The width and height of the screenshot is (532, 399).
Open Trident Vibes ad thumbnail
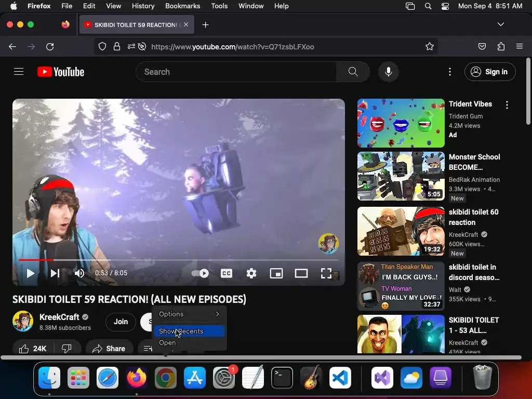pyautogui.click(x=401, y=123)
